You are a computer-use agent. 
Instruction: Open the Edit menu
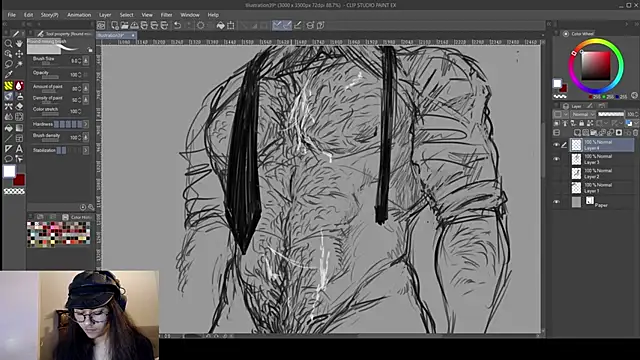click(x=28, y=15)
